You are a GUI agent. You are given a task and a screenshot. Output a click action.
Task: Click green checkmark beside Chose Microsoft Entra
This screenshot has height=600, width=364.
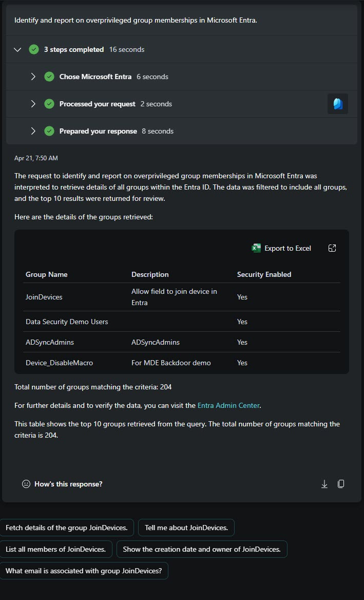pyautogui.click(x=49, y=77)
